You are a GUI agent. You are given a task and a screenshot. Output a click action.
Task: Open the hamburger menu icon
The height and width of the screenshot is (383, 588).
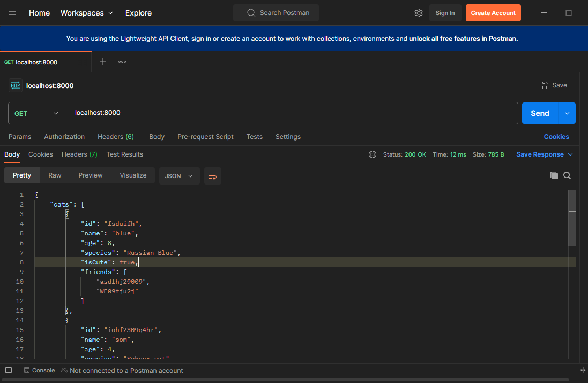click(x=12, y=13)
